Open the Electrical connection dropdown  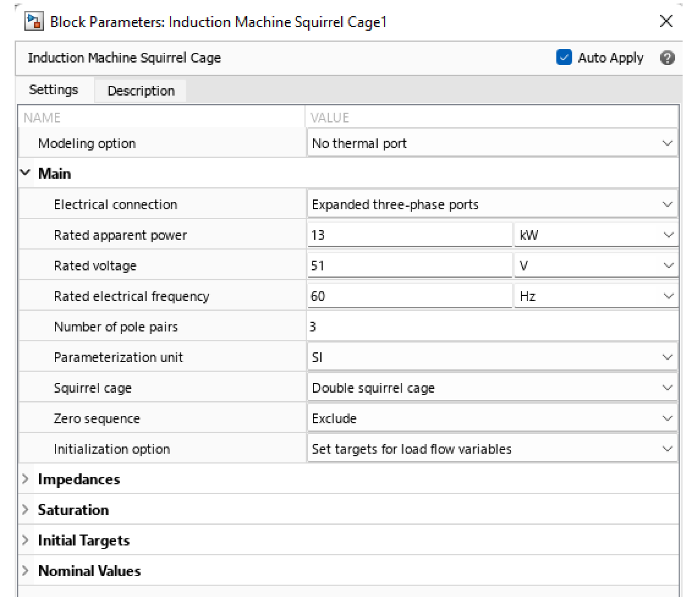[x=492, y=204]
